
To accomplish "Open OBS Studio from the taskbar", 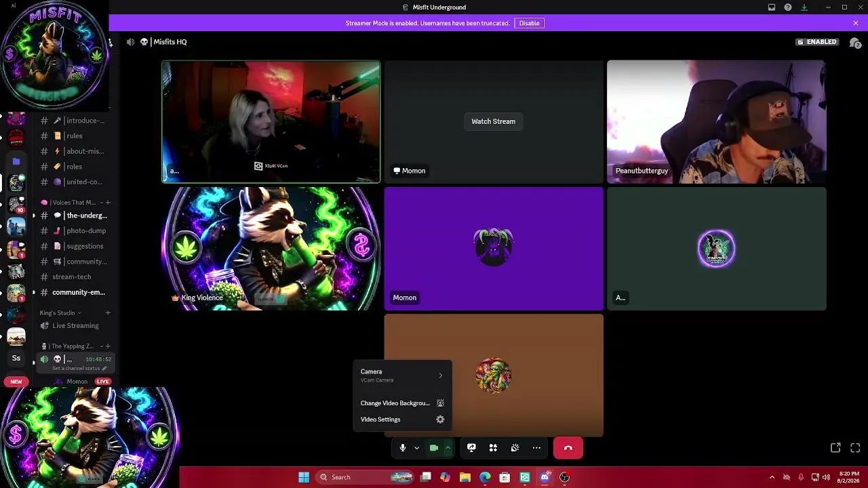I will coord(564,477).
